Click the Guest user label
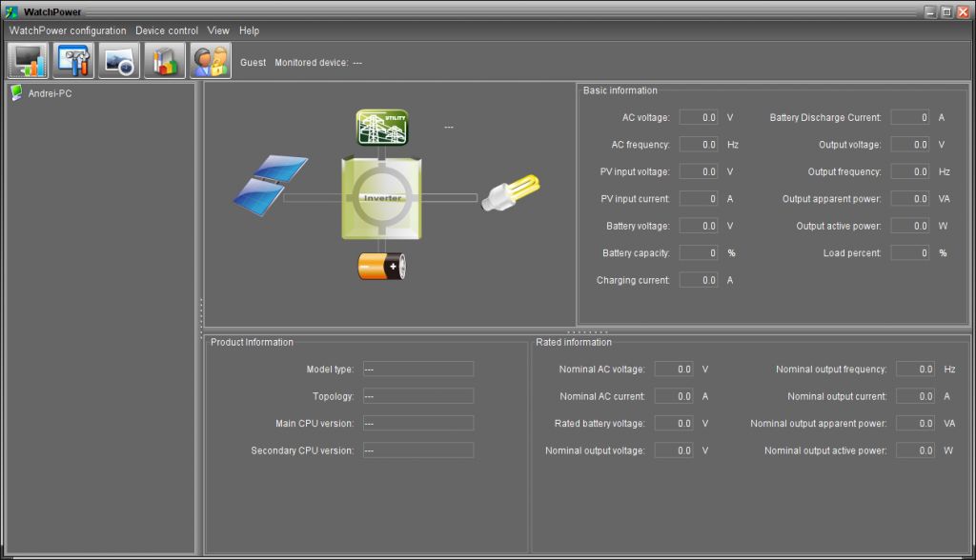 (253, 62)
